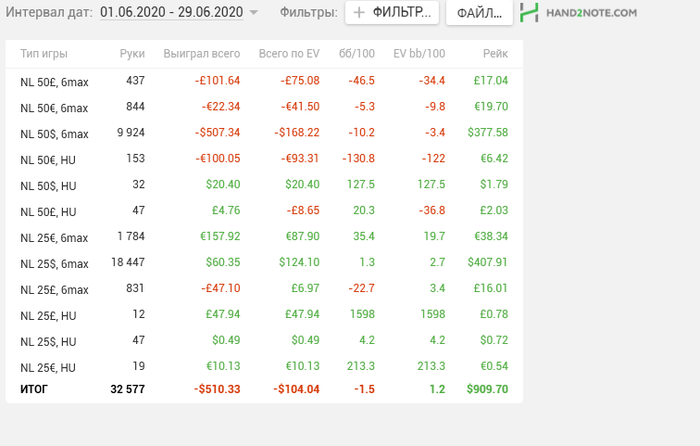Sort by the Руки column header
This screenshot has width=700, height=446.
[x=132, y=53]
